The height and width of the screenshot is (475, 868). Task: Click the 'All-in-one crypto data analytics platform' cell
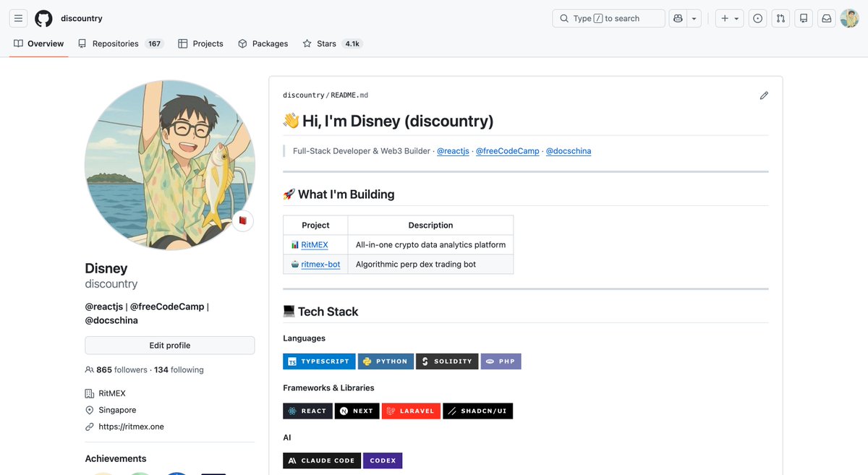click(430, 245)
